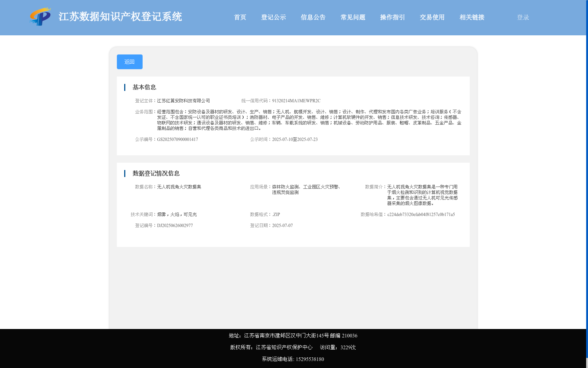The height and width of the screenshot is (368, 588).
Task: Click data format value .ZIP
Action: [x=276, y=215]
